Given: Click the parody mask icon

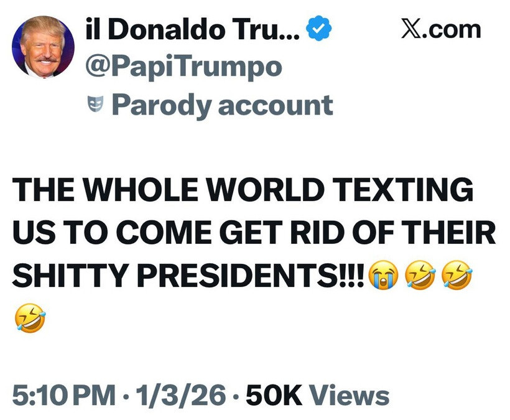Looking at the screenshot, I should coord(94,105).
